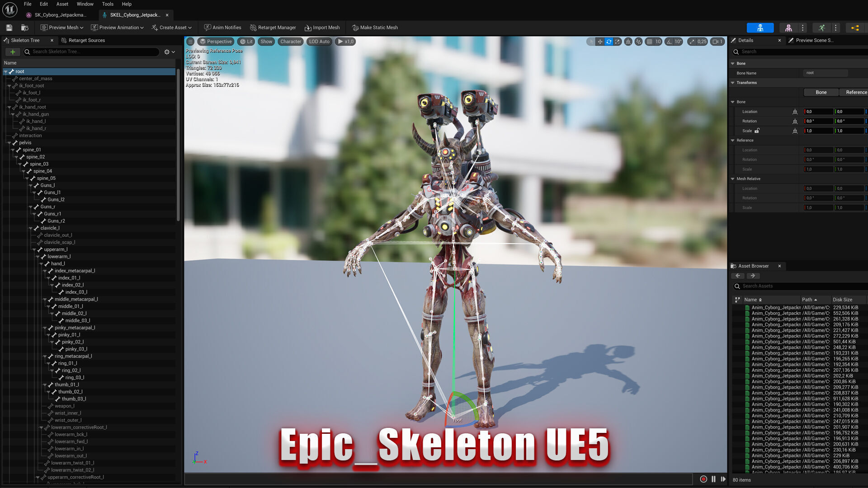Switch to Skeleton editor mode icon
The height and width of the screenshot is (488, 868).
(x=760, y=28)
